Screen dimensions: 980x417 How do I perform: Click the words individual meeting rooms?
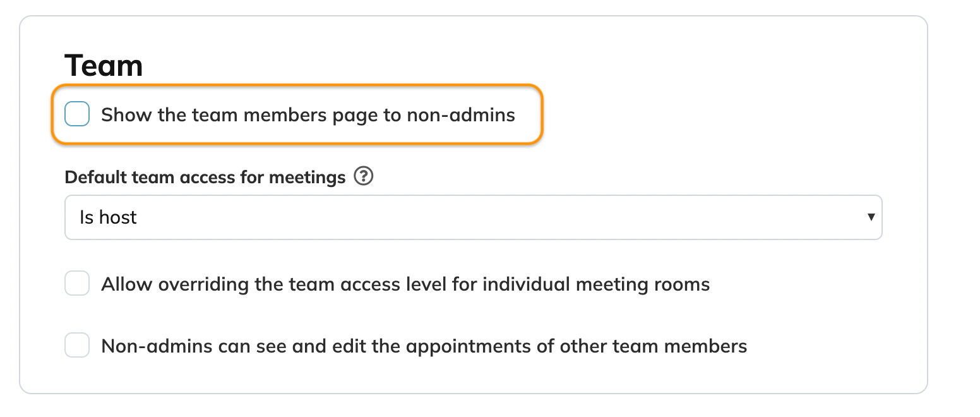pyautogui.click(x=596, y=284)
